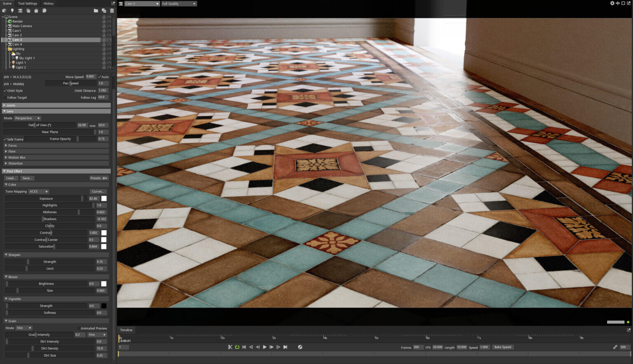The width and height of the screenshot is (633, 364).
Task: Select Light 2 in scene tree
Action: pos(21,68)
